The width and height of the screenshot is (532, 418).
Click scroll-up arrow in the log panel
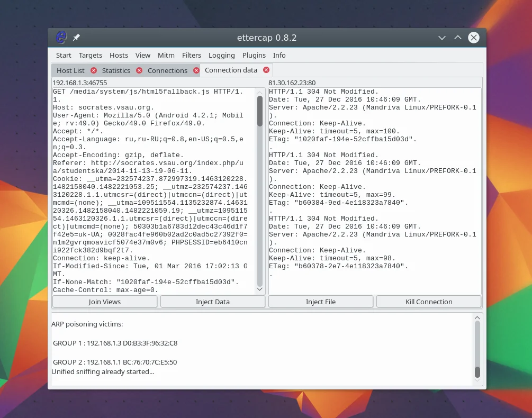477,317
